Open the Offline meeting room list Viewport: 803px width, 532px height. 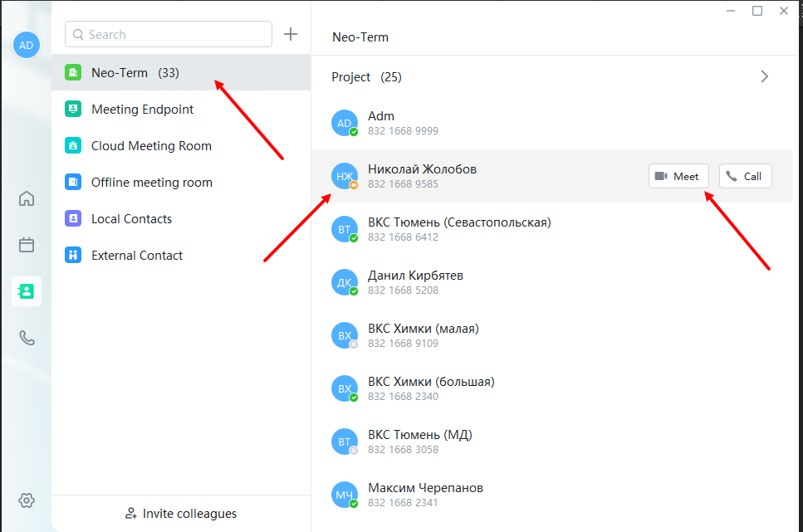tap(181, 182)
